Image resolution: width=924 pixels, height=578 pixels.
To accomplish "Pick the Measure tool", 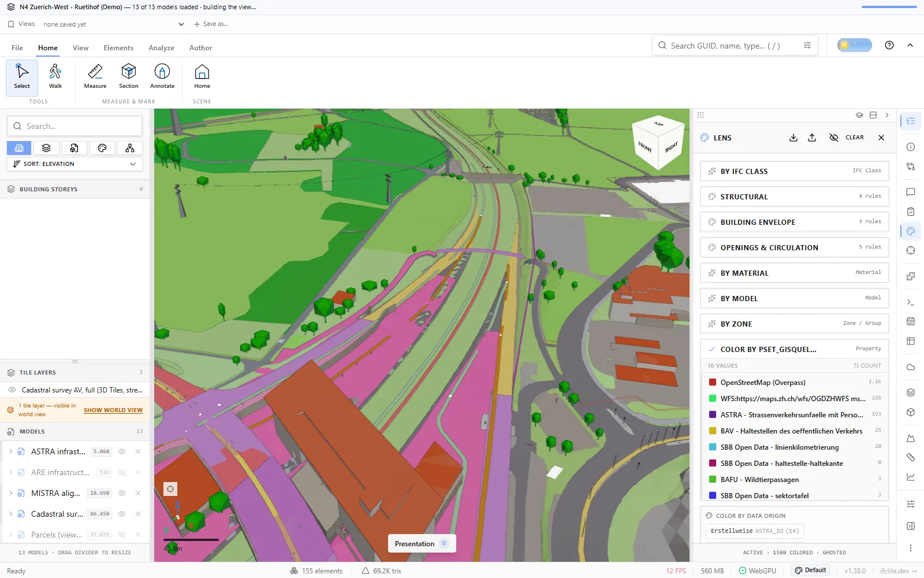I will pyautogui.click(x=95, y=77).
